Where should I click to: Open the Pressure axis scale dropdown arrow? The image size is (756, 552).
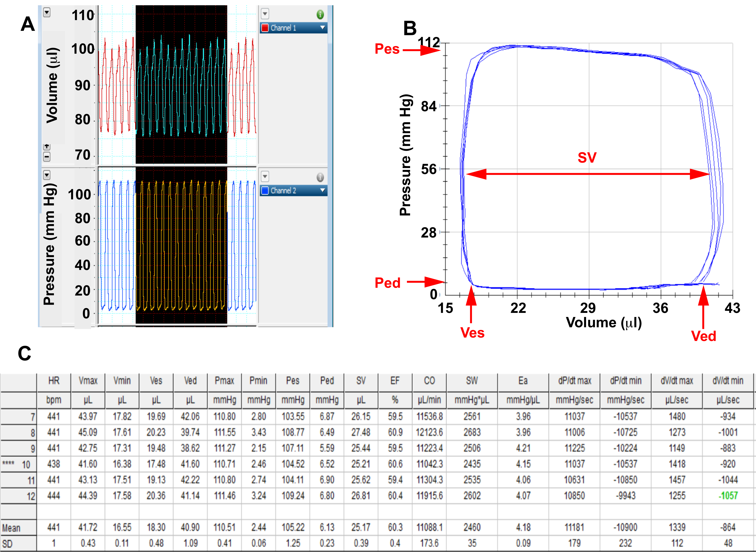tap(47, 175)
